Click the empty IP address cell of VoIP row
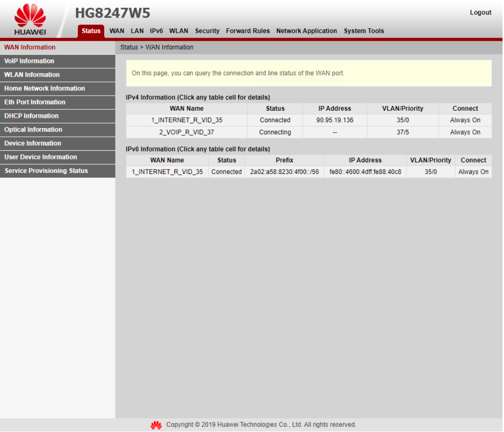The image size is (504, 432). (x=335, y=132)
